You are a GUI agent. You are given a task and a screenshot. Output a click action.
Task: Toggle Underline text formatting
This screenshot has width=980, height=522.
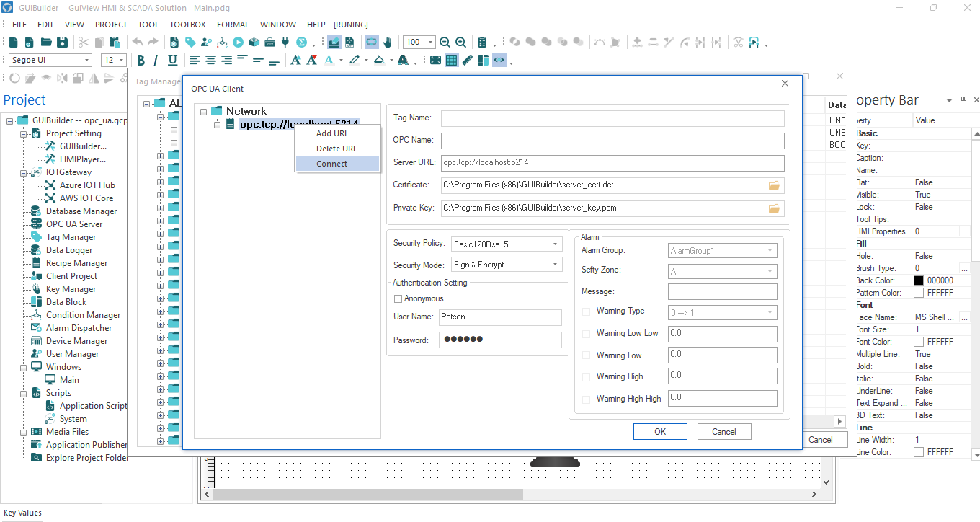click(173, 60)
